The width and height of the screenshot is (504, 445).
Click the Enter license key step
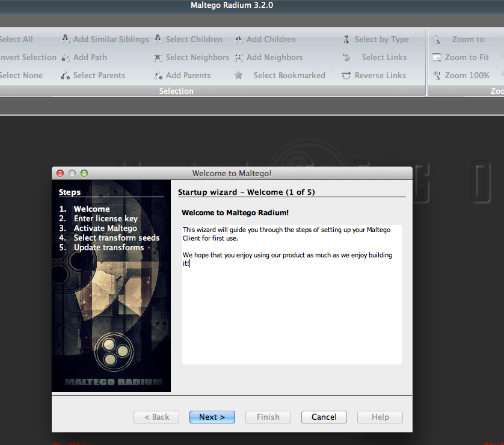[99, 218]
